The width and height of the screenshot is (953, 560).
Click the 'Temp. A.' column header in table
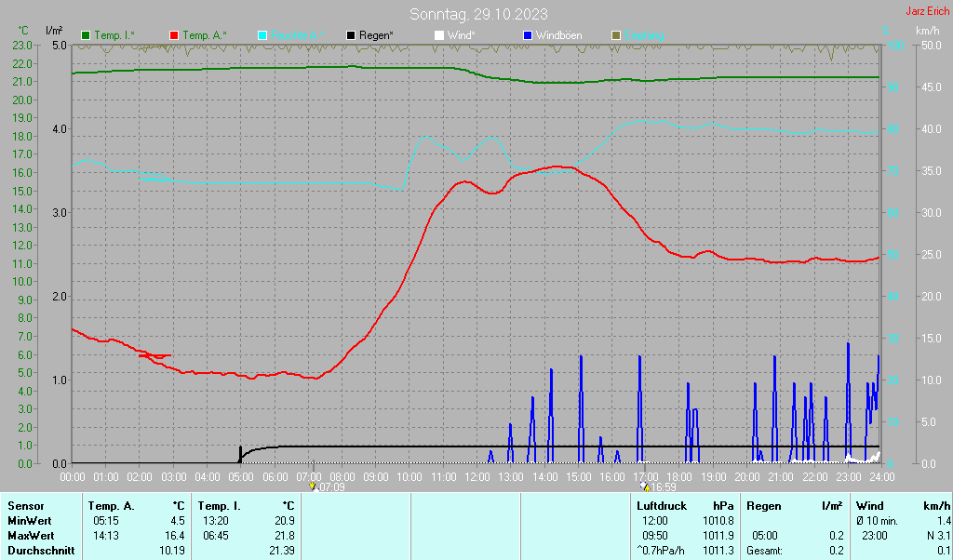pos(112,506)
